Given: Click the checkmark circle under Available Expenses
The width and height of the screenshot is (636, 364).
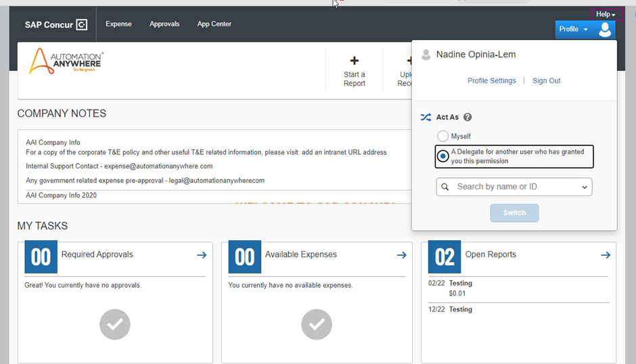Looking at the screenshot, I should [317, 324].
